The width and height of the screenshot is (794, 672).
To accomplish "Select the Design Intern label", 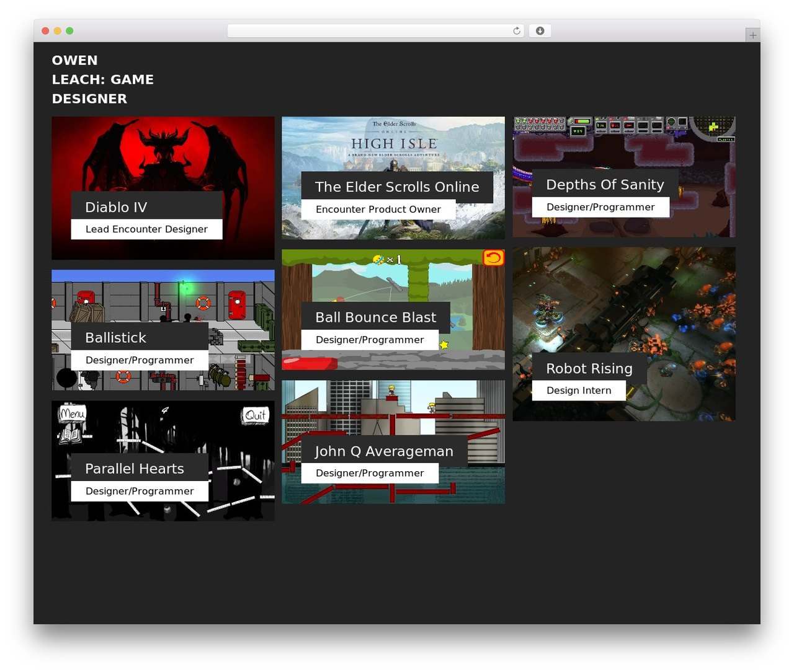I will [579, 391].
